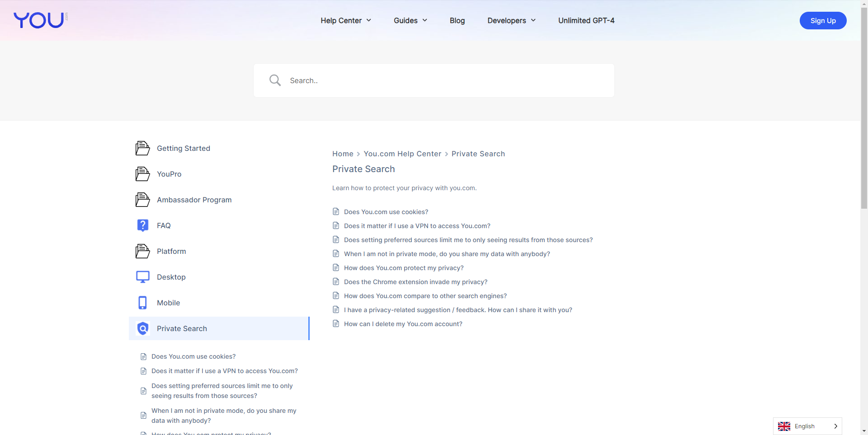This screenshot has width=868, height=435.
Task: Click the Mobile phone icon
Action: point(142,303)
